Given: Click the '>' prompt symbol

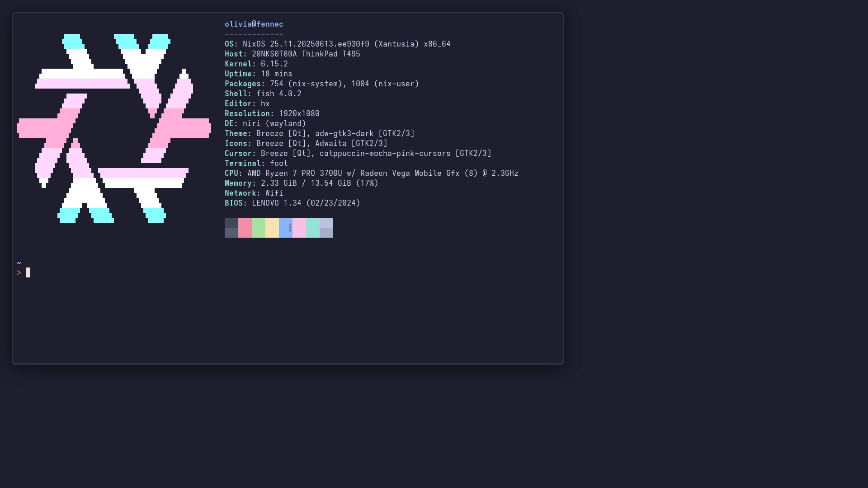Looking at the screenshot, I should tap(19, 273).
